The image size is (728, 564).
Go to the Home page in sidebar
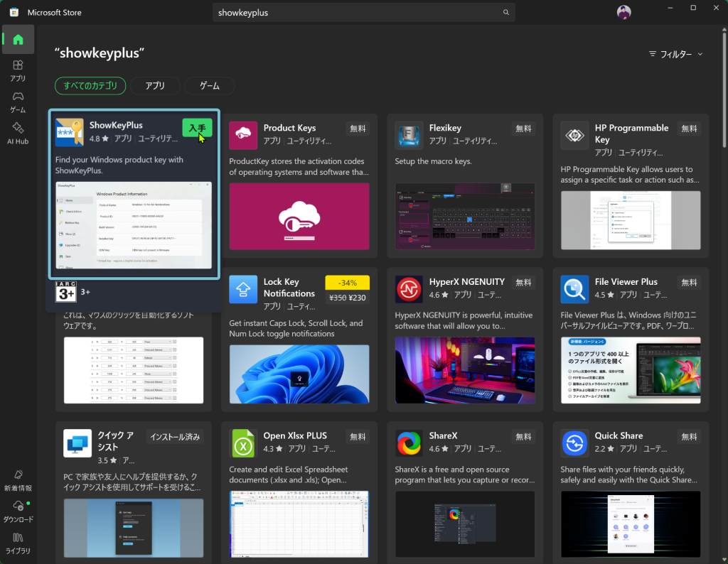(x=18, y=40)
